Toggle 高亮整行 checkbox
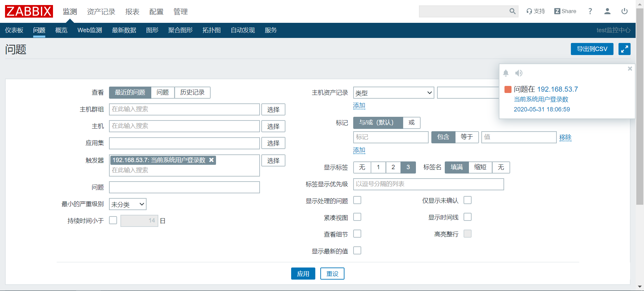This screenshot has width=644, height=291. [467, 234]
